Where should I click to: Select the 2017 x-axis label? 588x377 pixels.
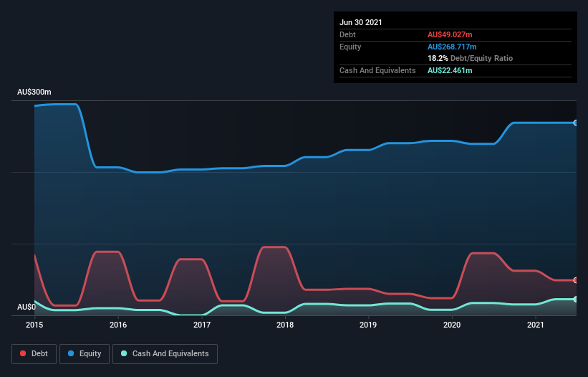[202, 325]
